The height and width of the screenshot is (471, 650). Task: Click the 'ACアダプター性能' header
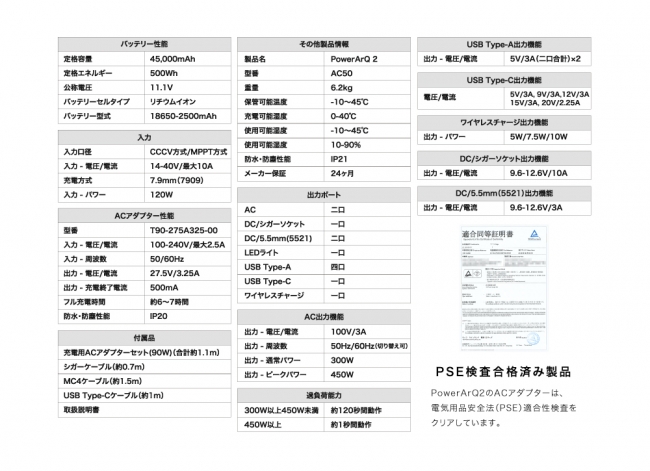(144, 216)
